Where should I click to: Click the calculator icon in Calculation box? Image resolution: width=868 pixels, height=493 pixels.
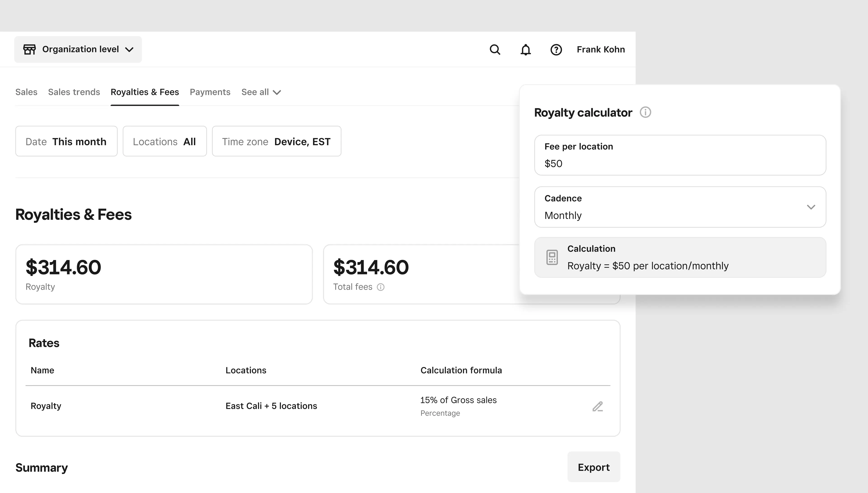[552, 257]
